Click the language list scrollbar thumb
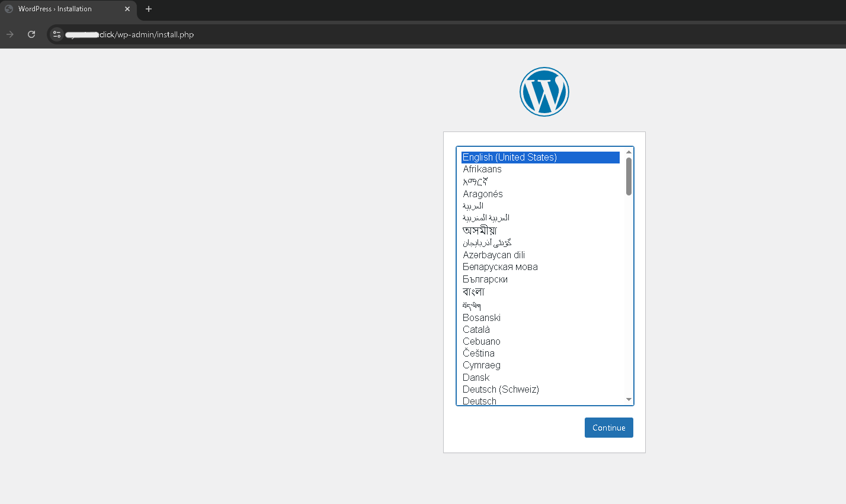 [x=629, y=176]
